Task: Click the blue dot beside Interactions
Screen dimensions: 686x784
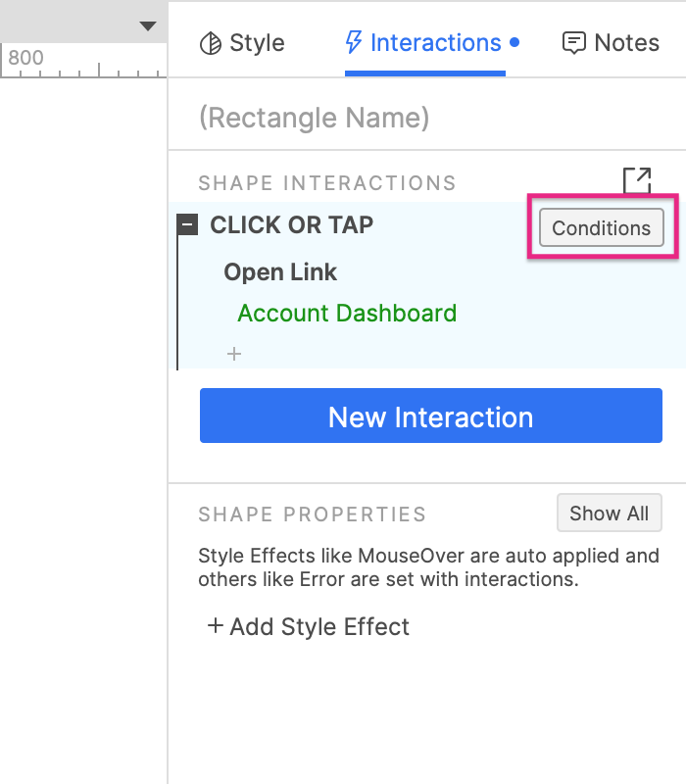Action: tap(515, 43)
